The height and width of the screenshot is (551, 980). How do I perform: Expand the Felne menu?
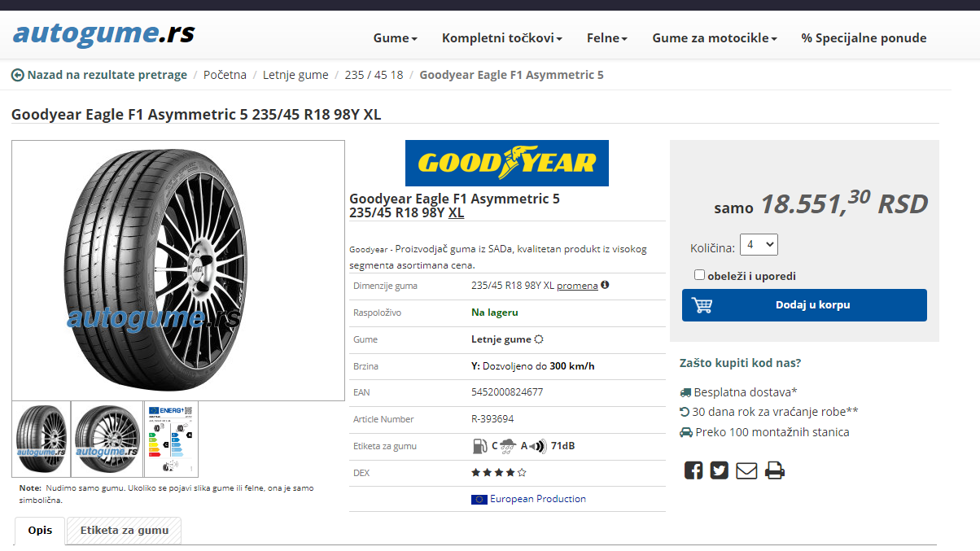[607, 38]
